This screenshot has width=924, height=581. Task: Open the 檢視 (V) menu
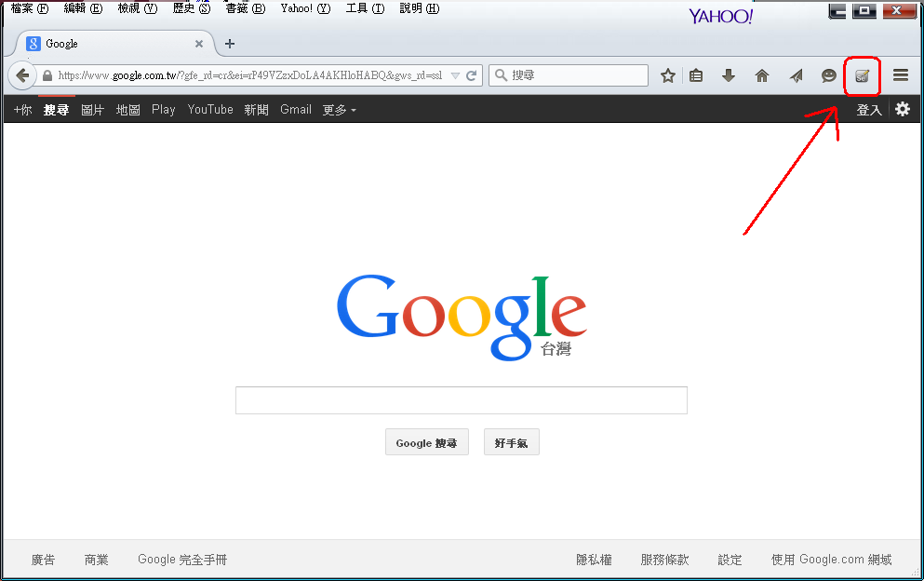coord(138,8)
